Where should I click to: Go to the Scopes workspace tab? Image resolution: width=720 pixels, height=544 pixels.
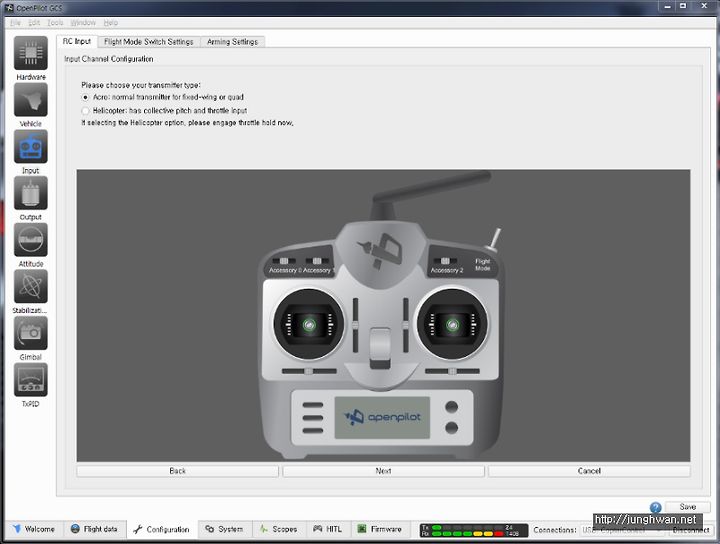coord(279,529)
